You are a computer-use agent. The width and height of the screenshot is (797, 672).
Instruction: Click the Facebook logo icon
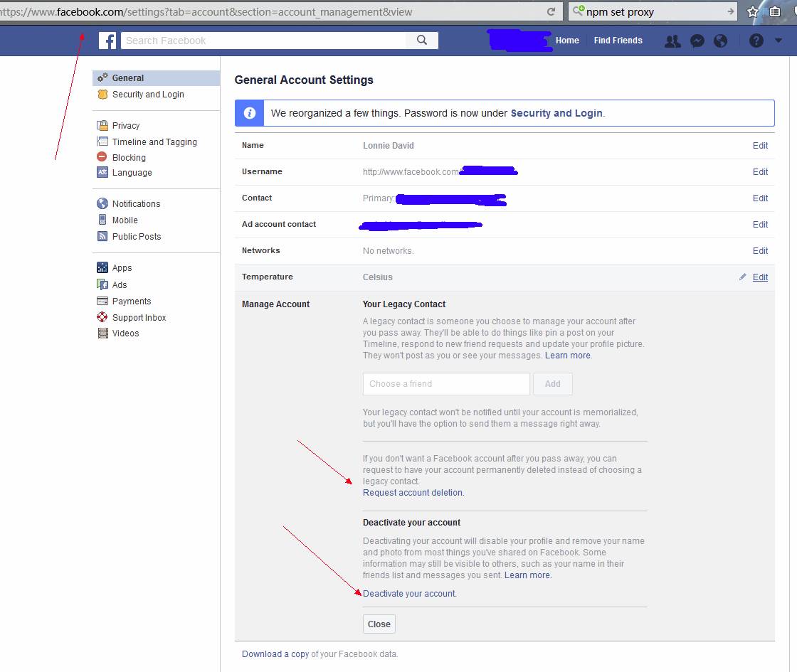(x=107, y=41)
